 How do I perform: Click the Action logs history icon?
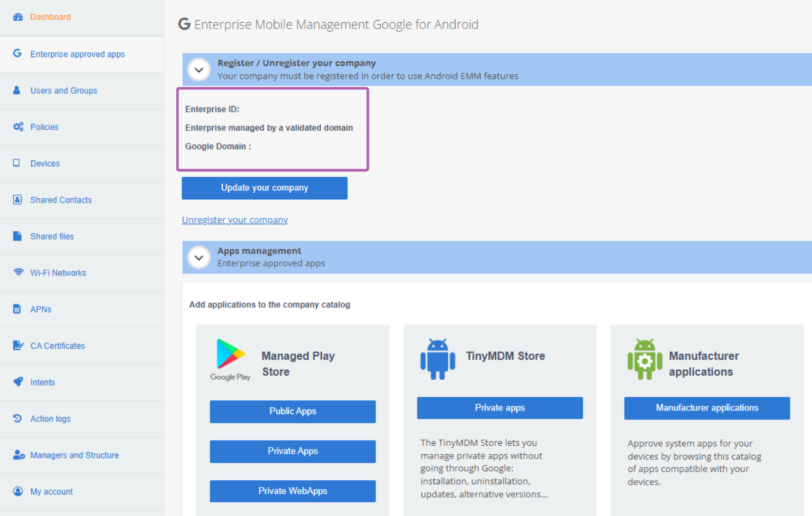[x=17, y=418]
